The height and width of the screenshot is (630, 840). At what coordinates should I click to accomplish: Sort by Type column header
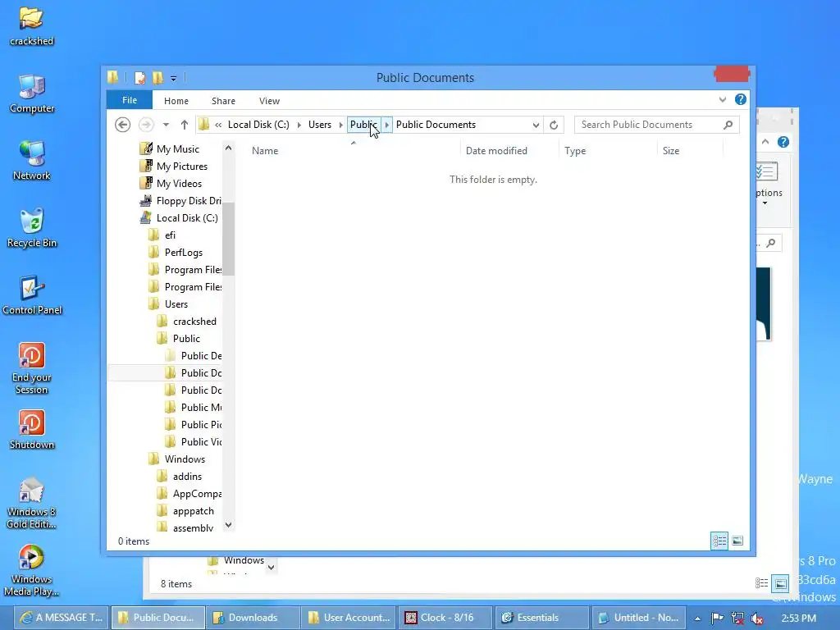pyautogui.click(x=608, y=151)
